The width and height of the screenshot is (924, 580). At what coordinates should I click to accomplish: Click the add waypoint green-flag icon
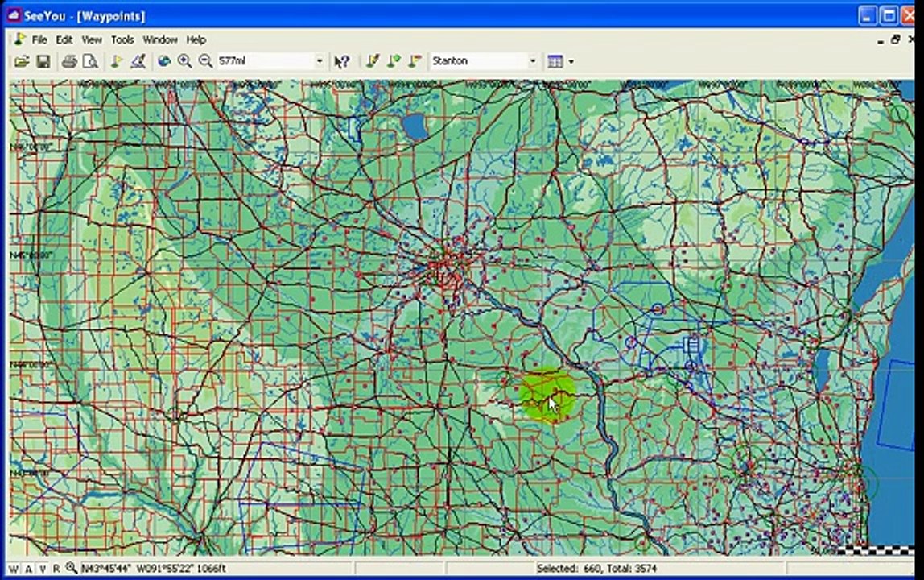click(x=394, y=60)
